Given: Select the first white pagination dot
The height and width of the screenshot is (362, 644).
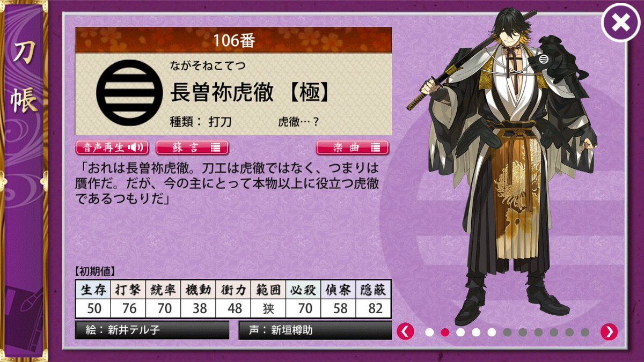Looking at the screenshot, I should tap(429, 332).
